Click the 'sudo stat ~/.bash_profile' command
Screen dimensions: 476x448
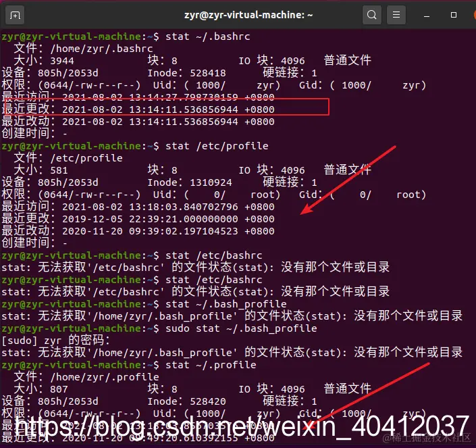coord(241,328)
